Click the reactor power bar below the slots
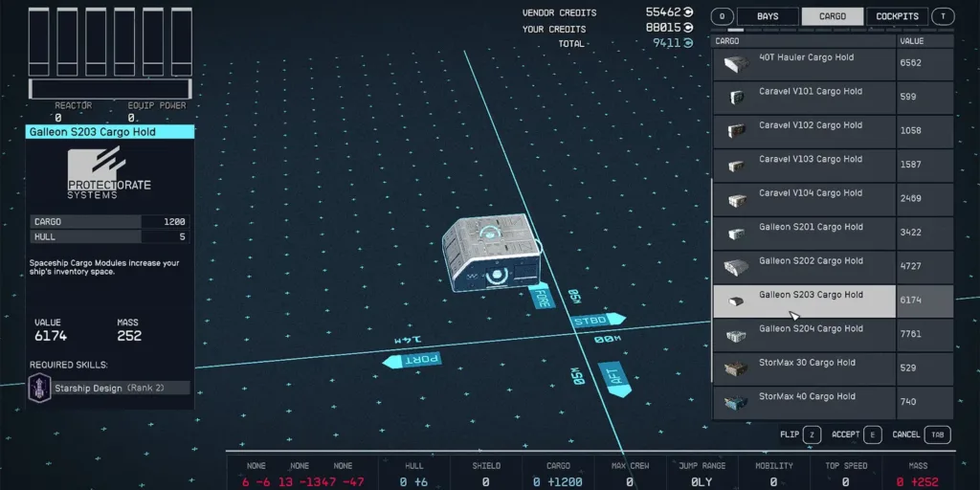This screenshot has height=490, width=980. click(x=108, y=89)
